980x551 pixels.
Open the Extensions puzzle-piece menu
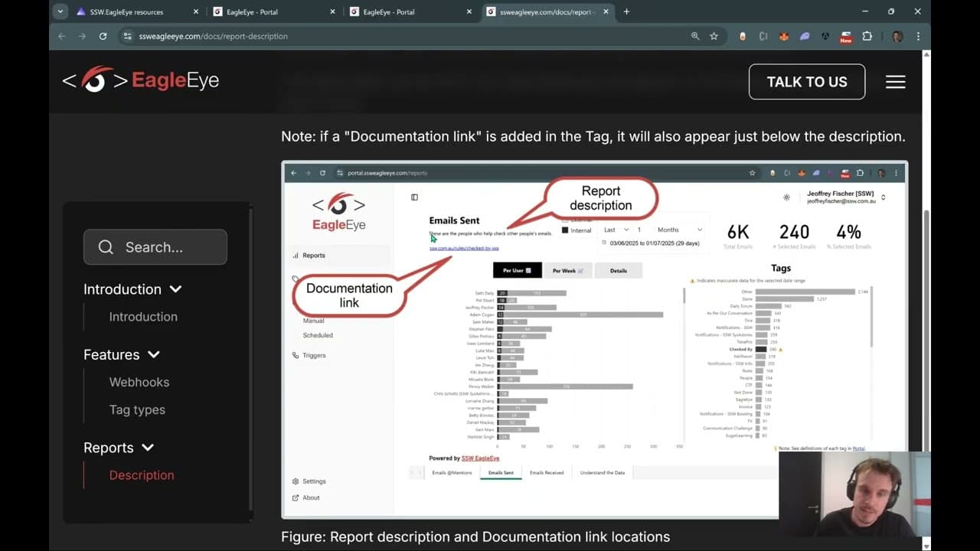pyautogui.click(x=867, y=36)
